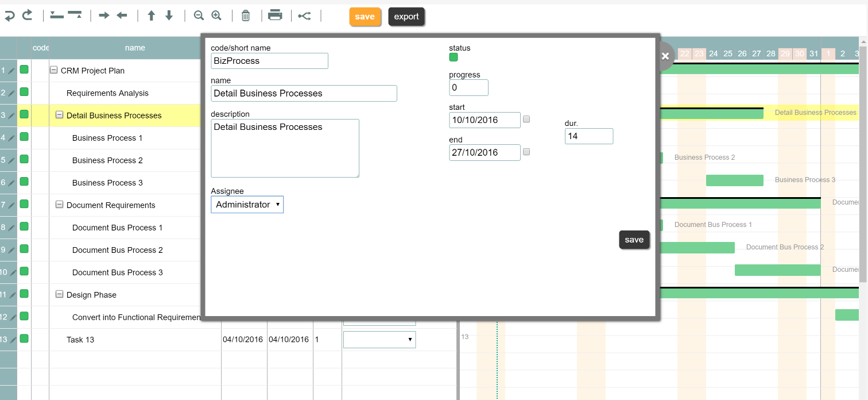Click the Document Bus Process 2 Gantt bar
Screen dimensions: 868x400
click(x=697, y=248)
